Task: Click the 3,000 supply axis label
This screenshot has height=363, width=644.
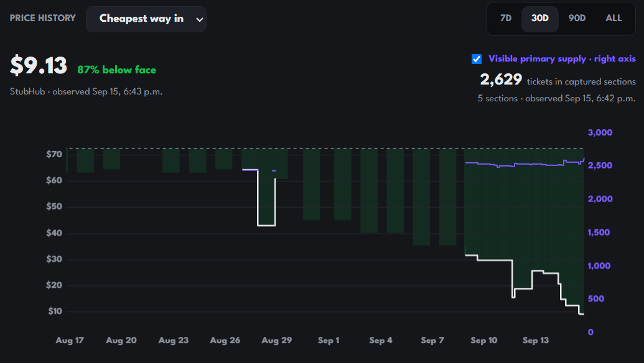Action: pyautogui.click(x=600, y=132)
